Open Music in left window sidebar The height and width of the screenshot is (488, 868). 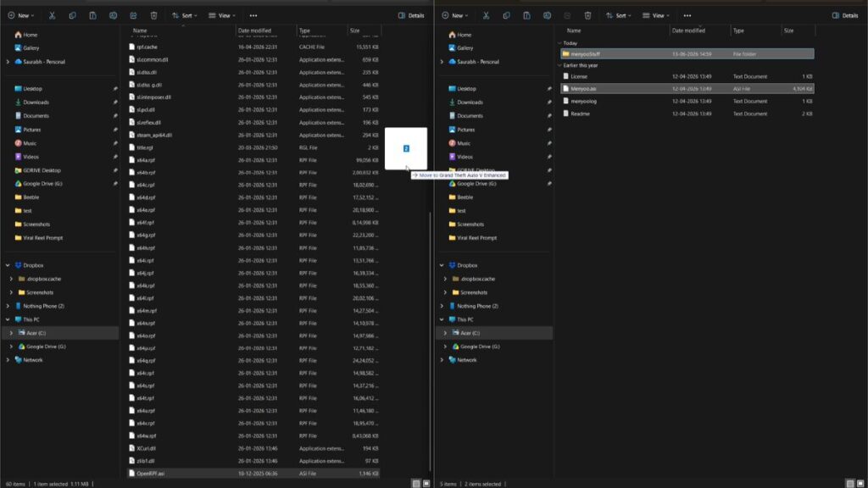(25, 143)
